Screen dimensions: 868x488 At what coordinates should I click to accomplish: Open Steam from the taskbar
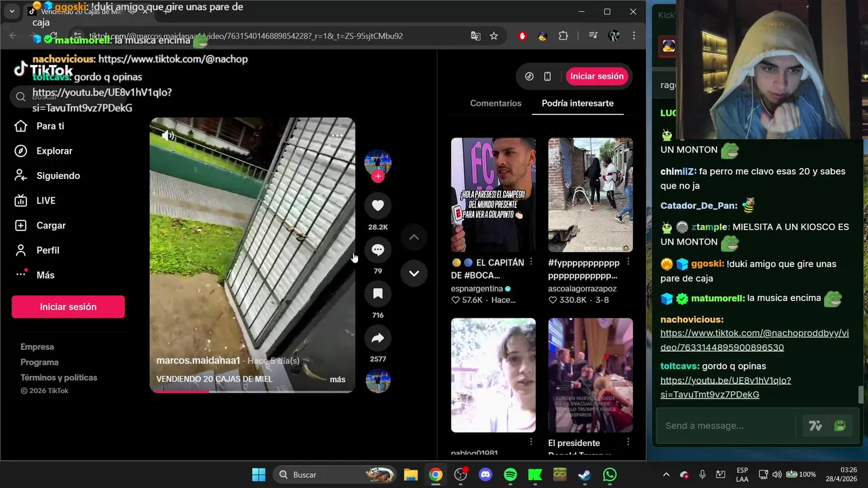click(x=584, y=474)
